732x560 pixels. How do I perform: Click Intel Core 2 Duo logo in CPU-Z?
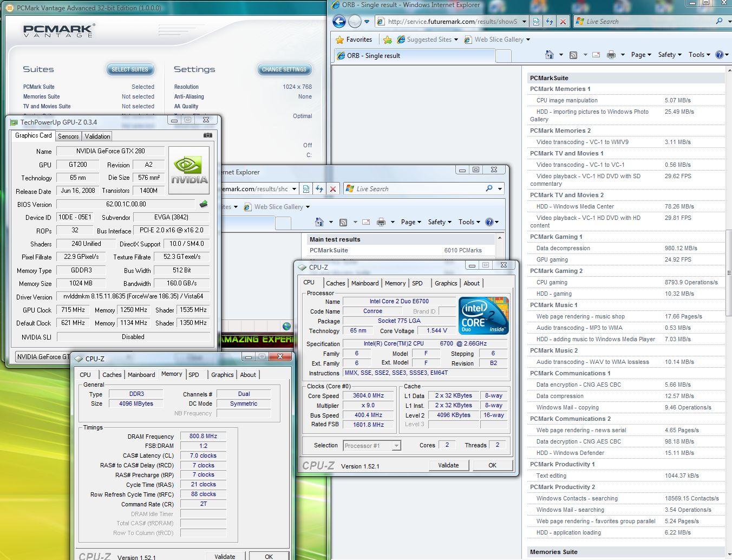(x=483, y=316)
